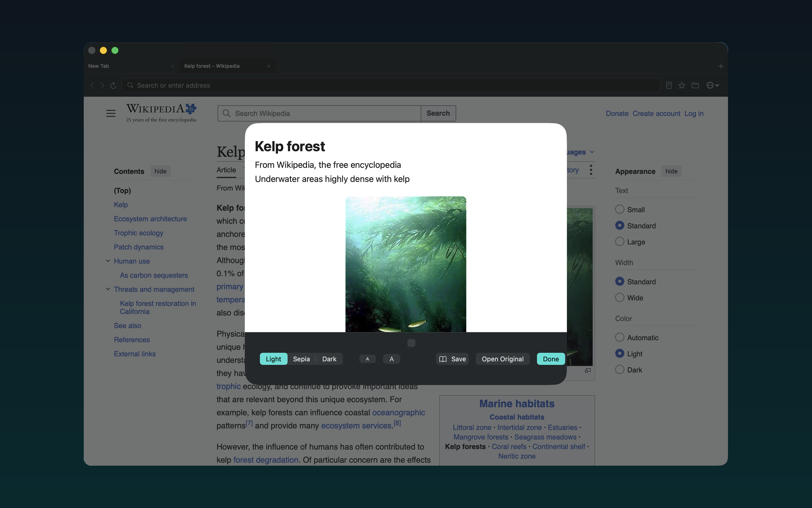Click Open Original button
Image resolution: width=812 pixels, height=508 pixels.
[502, 359]
